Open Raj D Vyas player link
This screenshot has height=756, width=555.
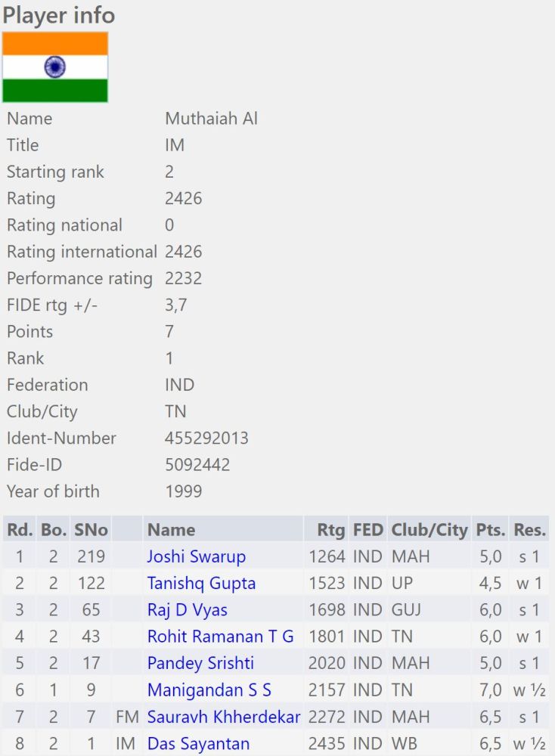[187, 610]
